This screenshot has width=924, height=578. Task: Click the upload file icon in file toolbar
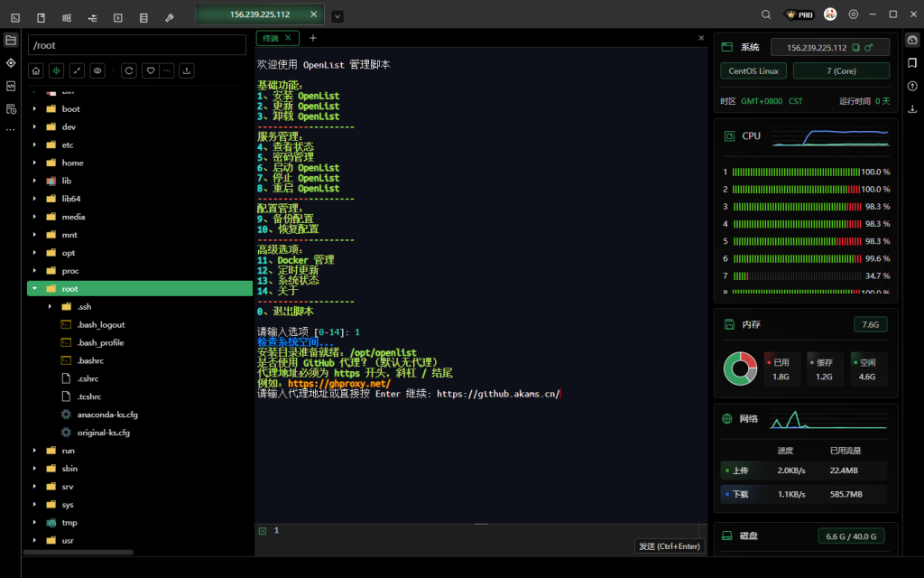tap(187, 70)
